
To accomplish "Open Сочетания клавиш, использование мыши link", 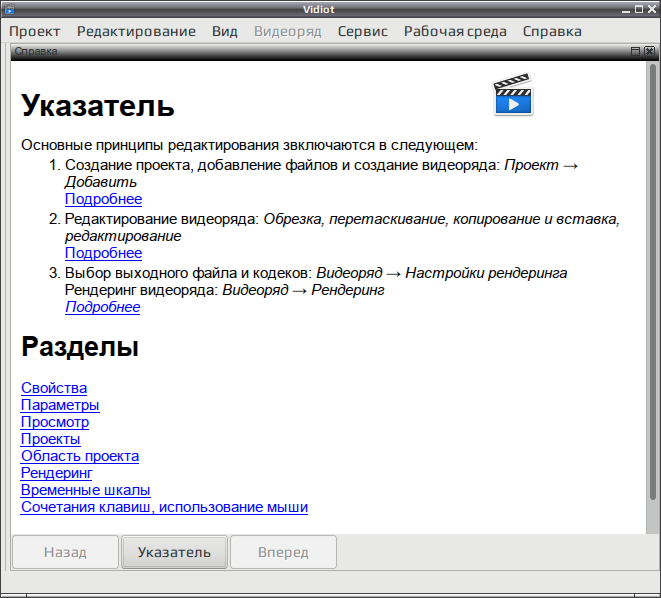I will [x=164, y=507].
